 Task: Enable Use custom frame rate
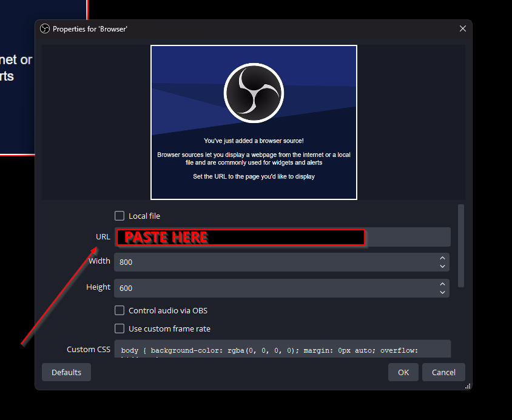tap(120, 328)
